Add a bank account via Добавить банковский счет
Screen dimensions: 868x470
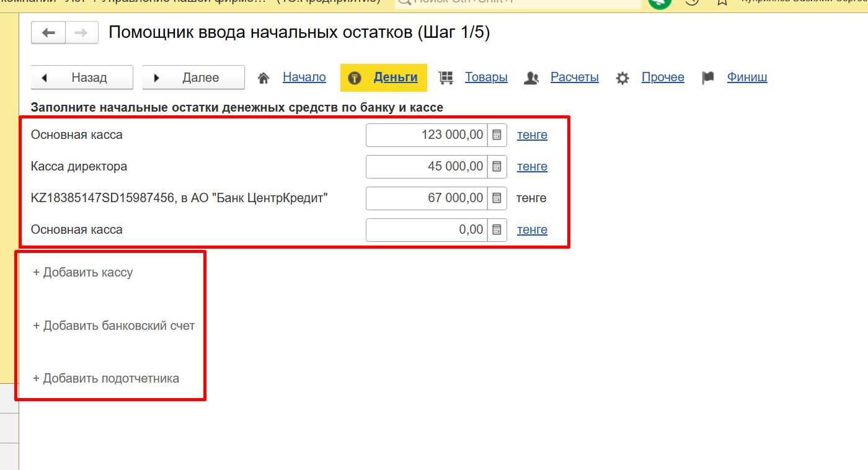114,326
